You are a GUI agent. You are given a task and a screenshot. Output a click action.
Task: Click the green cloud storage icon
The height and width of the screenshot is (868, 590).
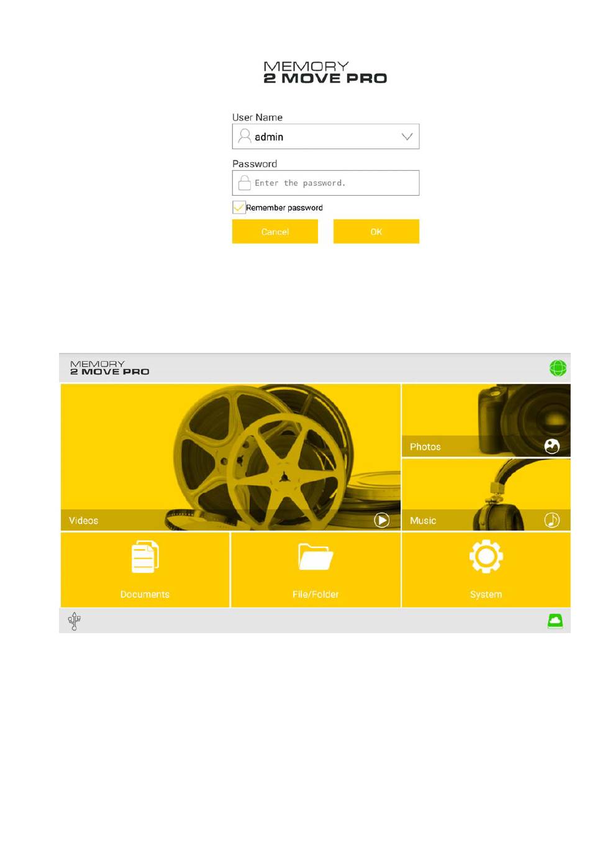point(555,621)
